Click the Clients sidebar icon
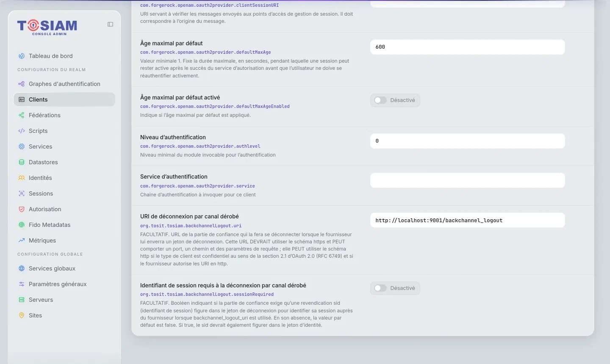The width and height of the screenshot is (610, 364). click(22, 99)
